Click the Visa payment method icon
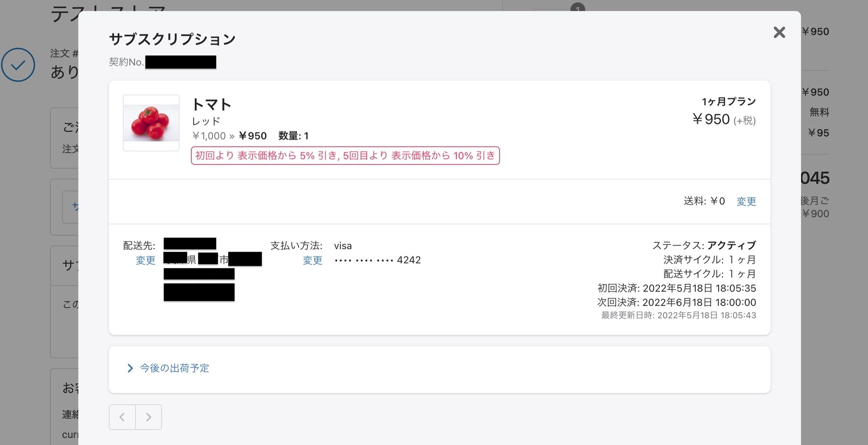Screen dimensions: 868x445 click(343, 246)
